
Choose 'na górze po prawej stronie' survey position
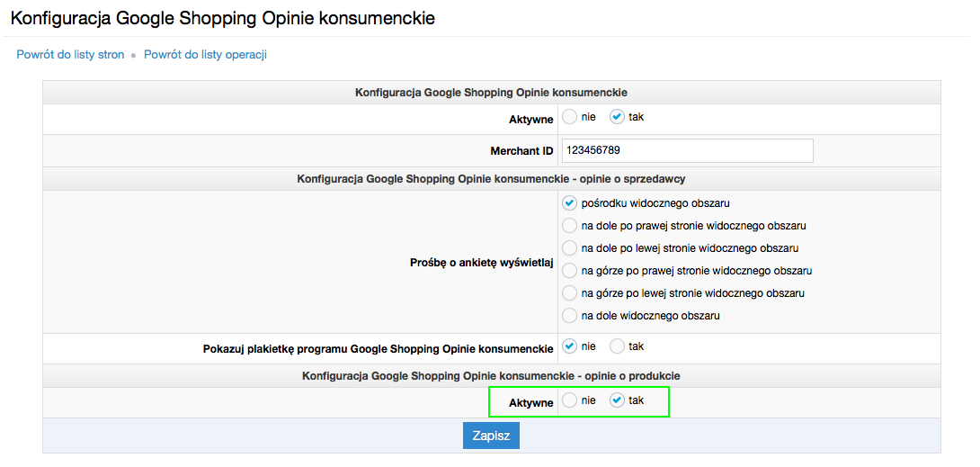569,271
